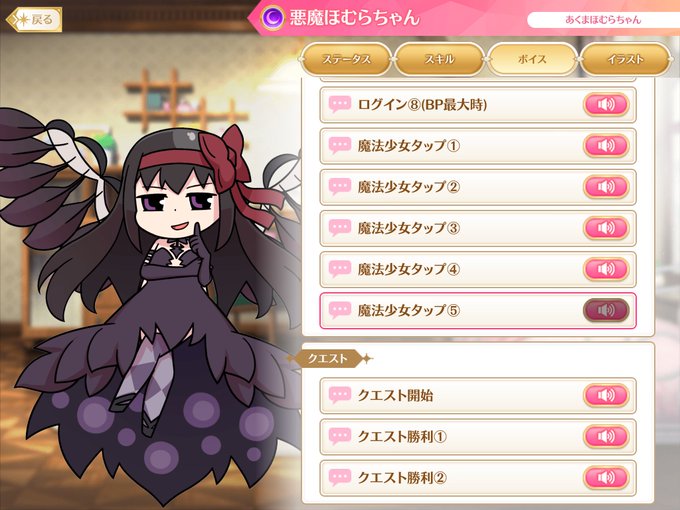Go back with the 戻る button
This screenshot has height=510, width=680.
tap(35, 20)
